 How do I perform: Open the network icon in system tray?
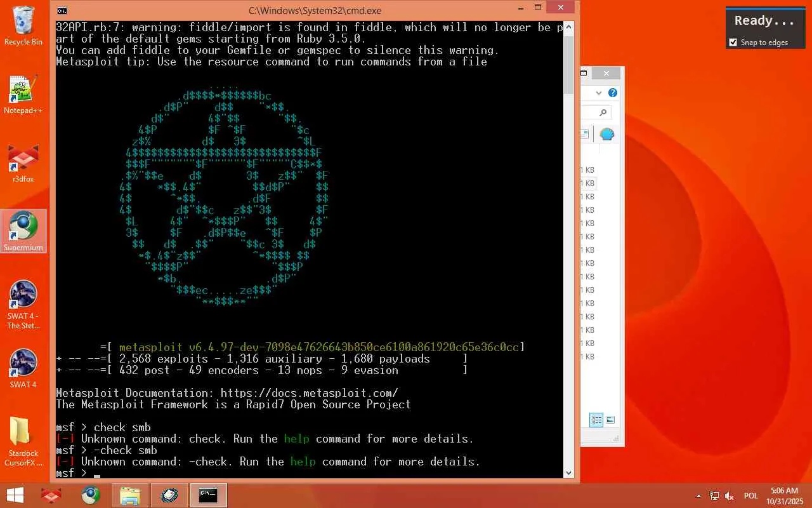tap(714, 496)
